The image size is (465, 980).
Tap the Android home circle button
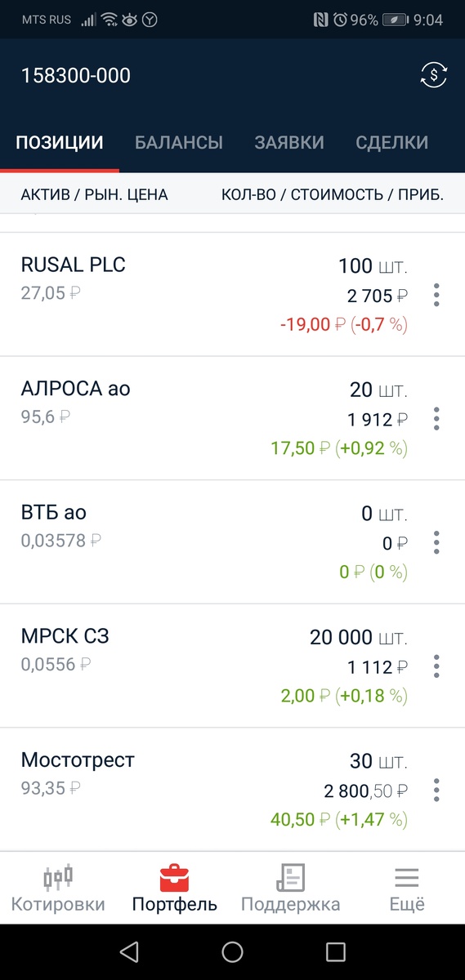(x=233, y=951)
